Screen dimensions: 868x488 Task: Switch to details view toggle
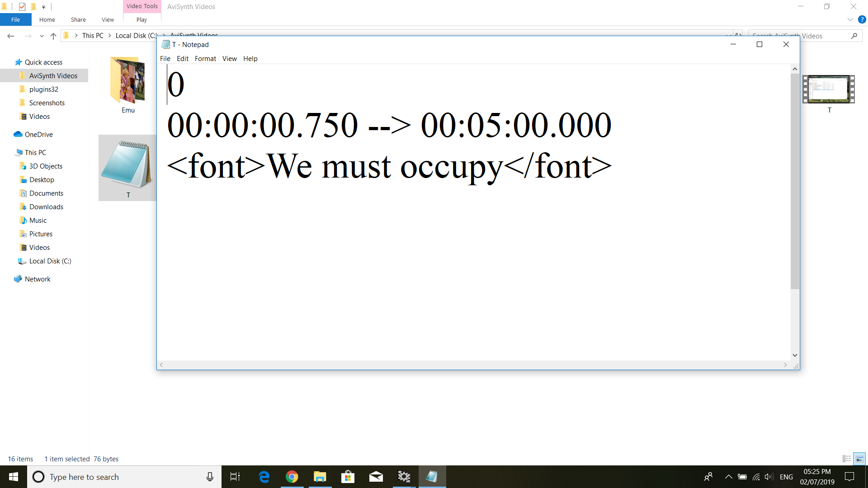(x=847, y=459)
